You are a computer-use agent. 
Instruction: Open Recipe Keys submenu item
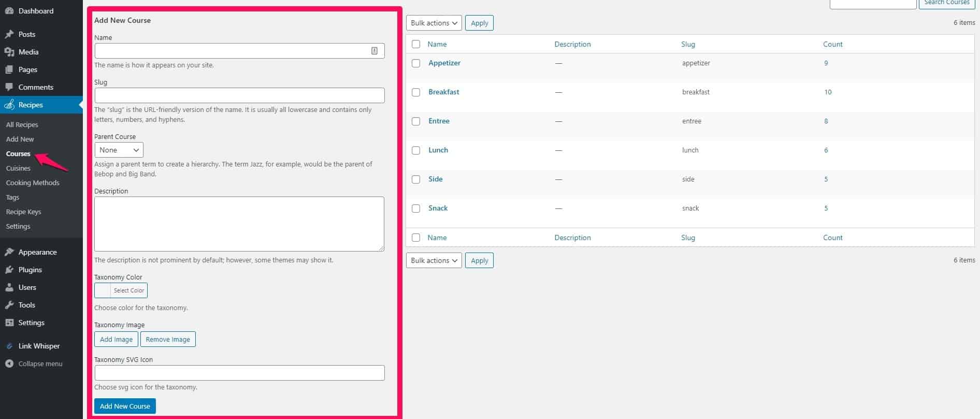23,212
